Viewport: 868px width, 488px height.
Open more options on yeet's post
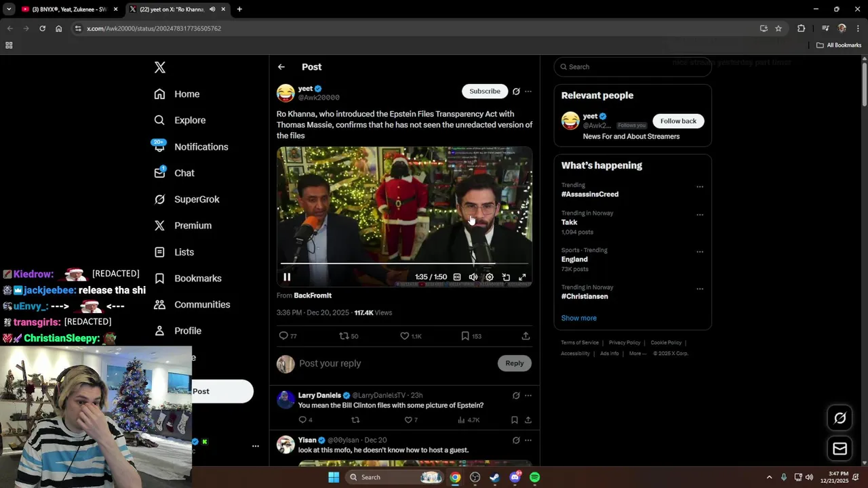click(528, 91)
